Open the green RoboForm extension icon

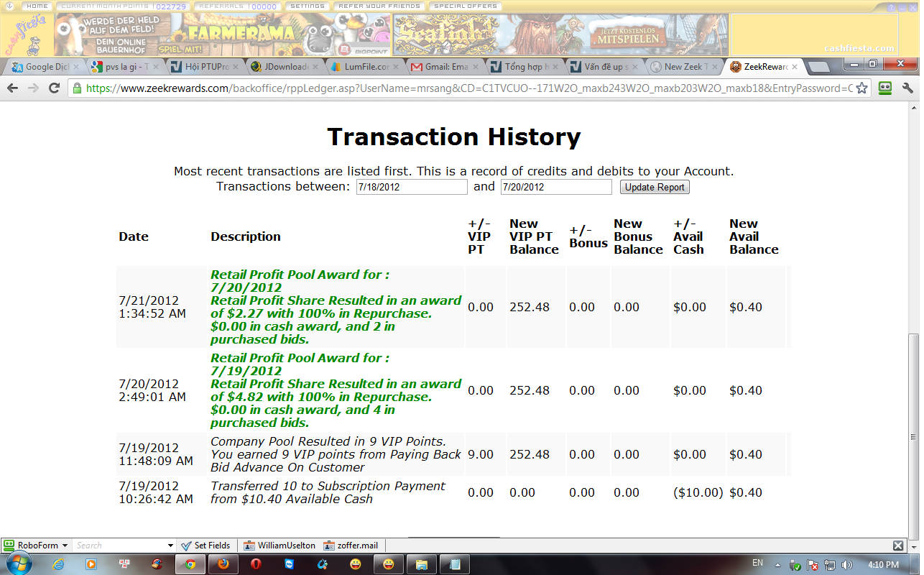tap(885, 88)
